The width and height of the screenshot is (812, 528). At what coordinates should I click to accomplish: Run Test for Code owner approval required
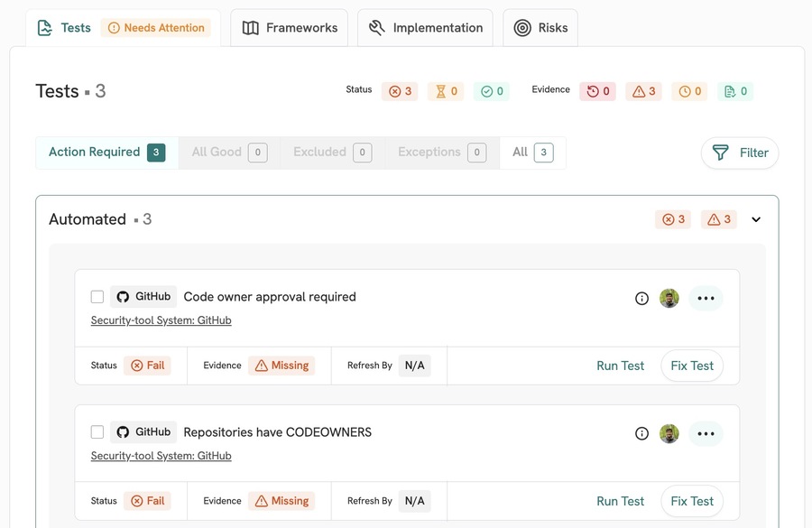point(621,366)
